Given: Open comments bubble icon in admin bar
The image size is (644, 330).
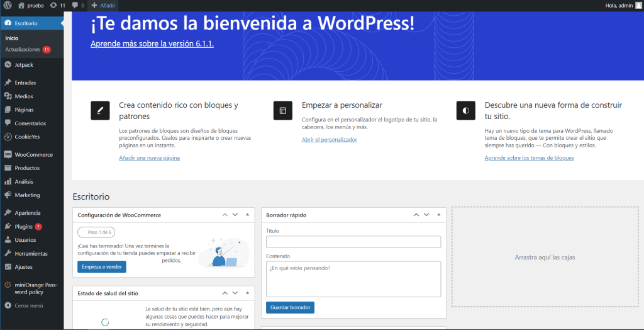Looking at the screenshot, I should pos(75,6).
